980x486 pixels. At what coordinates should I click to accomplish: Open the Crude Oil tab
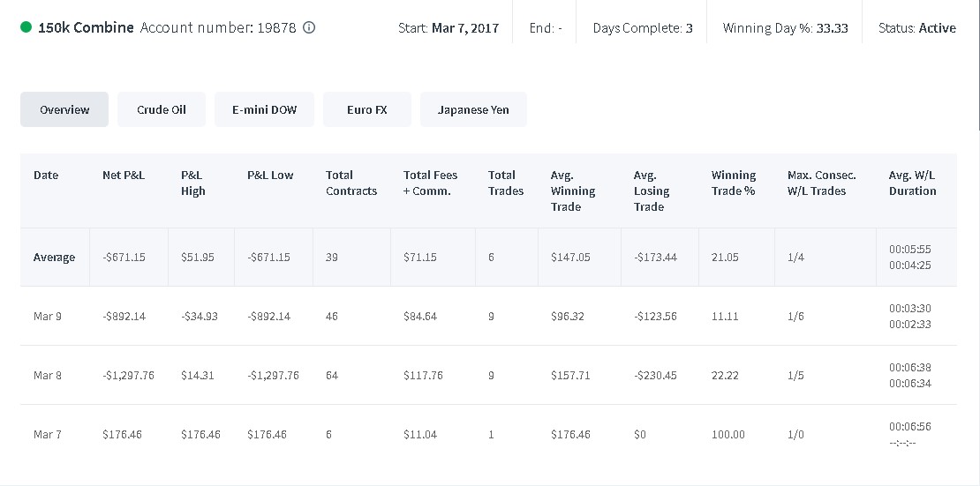pos(162,109)
